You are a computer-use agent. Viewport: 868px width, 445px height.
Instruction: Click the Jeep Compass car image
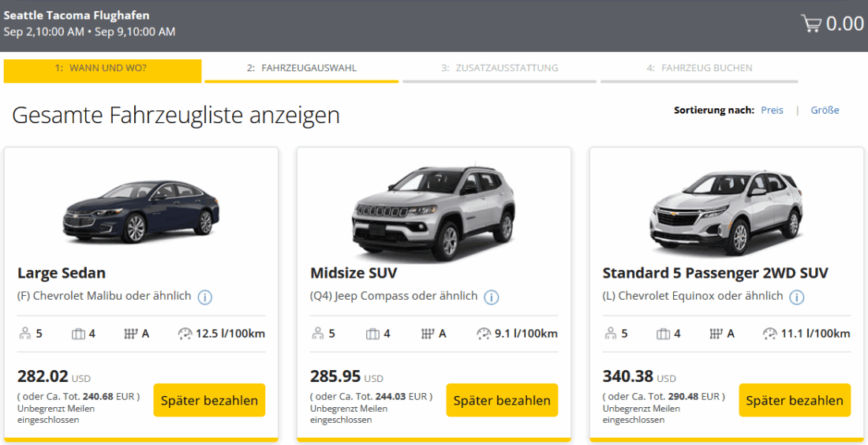click(433, 211)
